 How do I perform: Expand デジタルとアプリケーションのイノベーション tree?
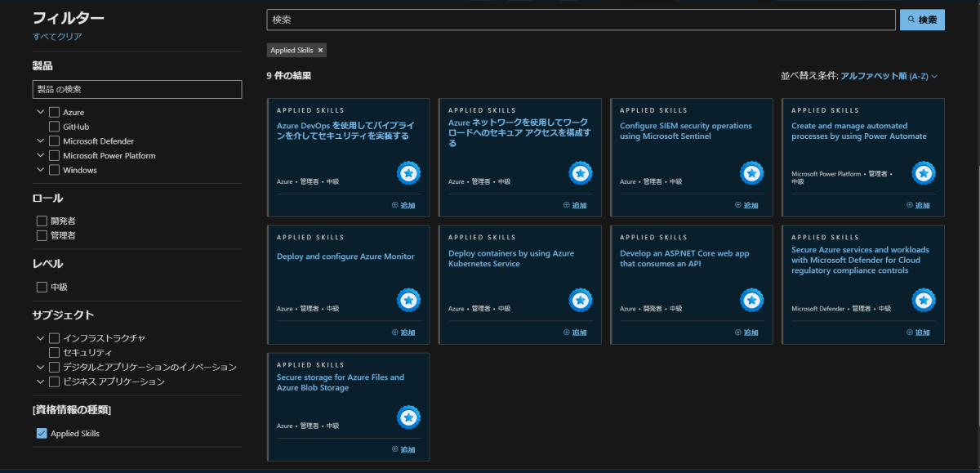[x=40, y=367]
